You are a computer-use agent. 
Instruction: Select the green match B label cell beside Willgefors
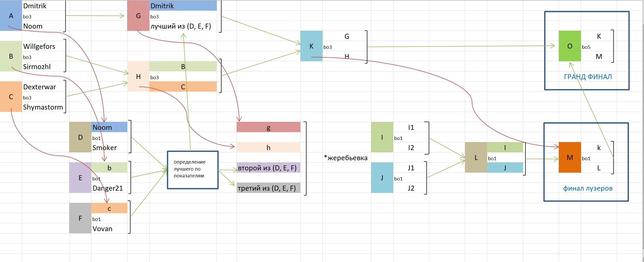11,56
